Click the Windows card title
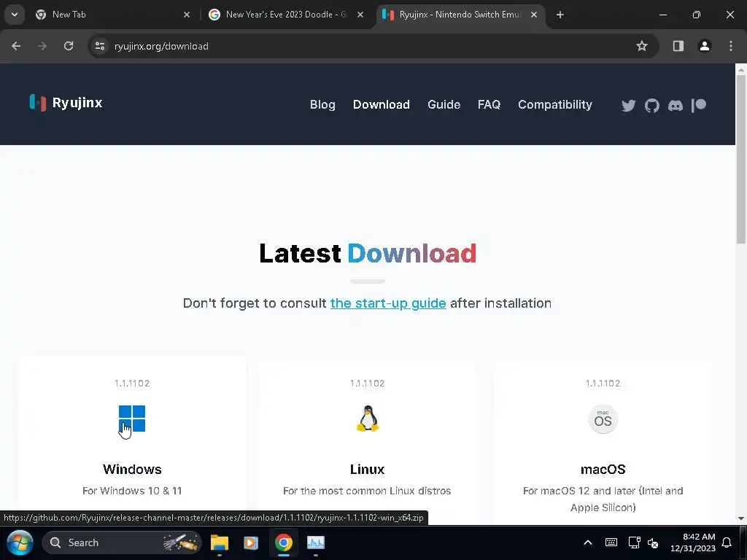The image size is (747, 560). click(132, 469)
